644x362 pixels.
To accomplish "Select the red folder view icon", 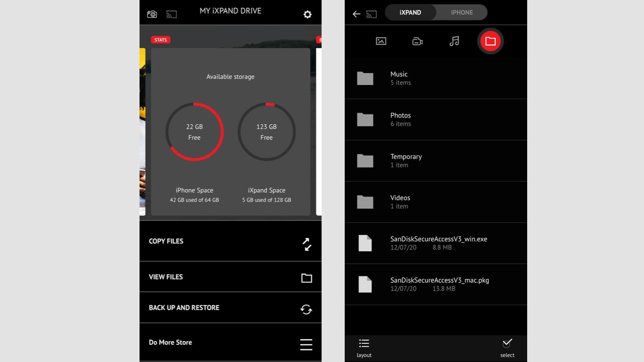I will (490, 41).
